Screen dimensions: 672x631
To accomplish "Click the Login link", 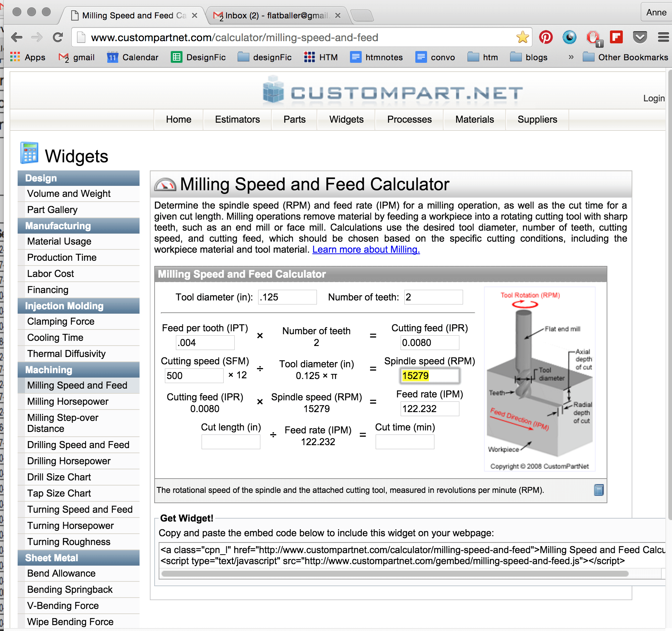I will (x=654, y=98).
